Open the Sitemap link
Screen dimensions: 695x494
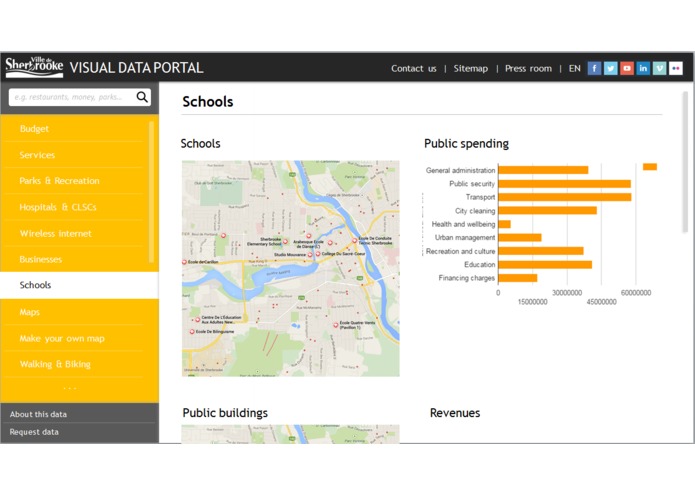coord(470,68)
